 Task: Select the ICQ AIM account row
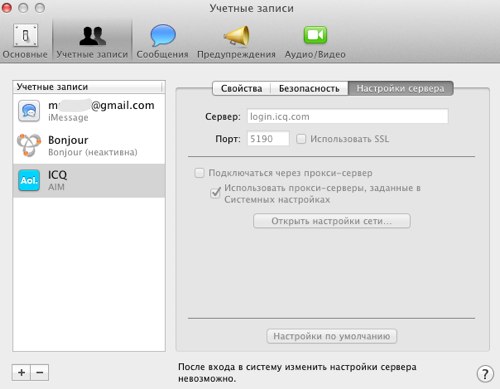[x=89, y=180]
